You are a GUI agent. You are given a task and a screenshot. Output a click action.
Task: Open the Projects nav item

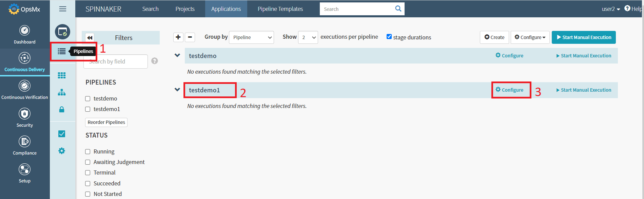(x=185, y=9)
